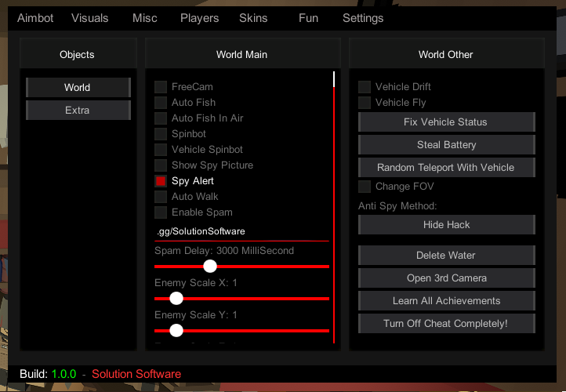Click the World Other panel header

447,54
